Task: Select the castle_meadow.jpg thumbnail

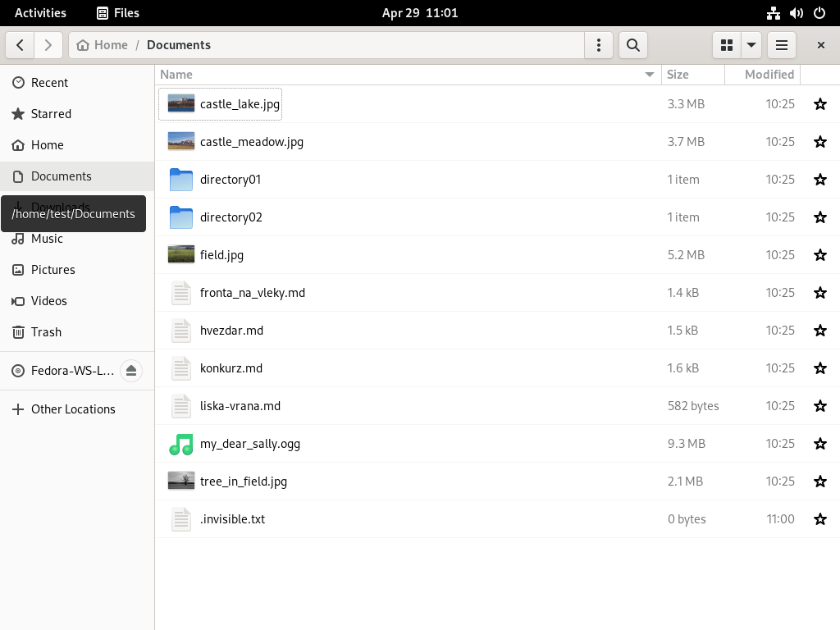Action: pyautogui.click(x=181, y=141)
